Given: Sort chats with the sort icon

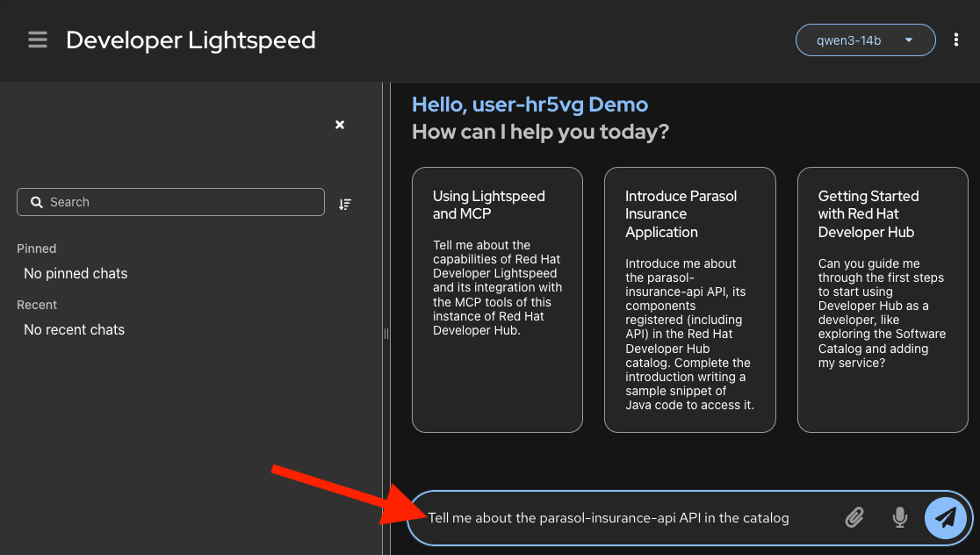Looking at the screenshot, I should click(345, 205).
